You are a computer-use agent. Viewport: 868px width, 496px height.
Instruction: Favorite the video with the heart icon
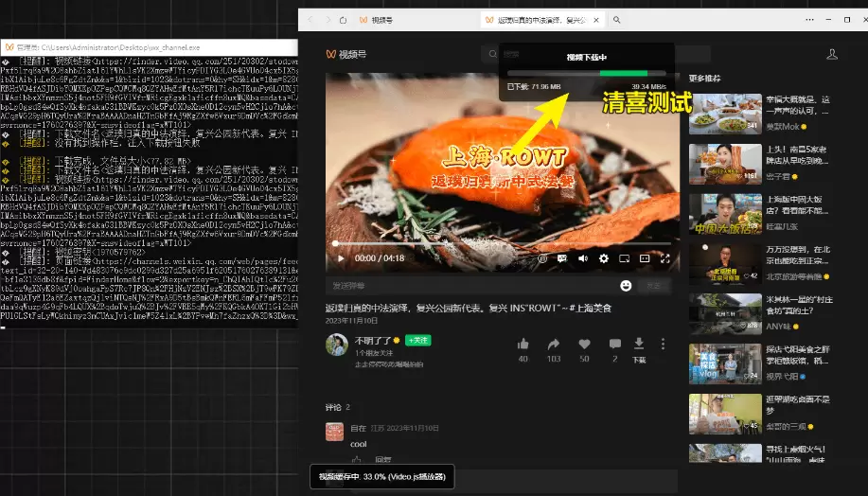click(x=584, y=345)
